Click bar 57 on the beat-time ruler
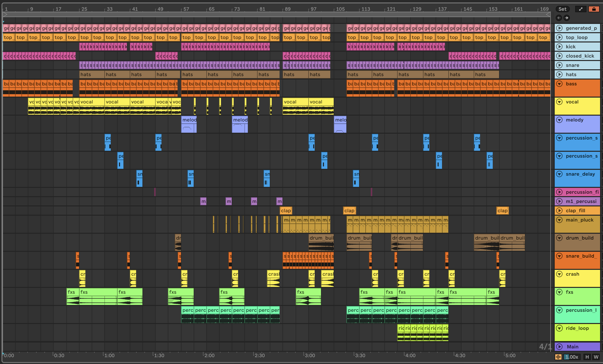 pyautogui.click(x=186, y=9)
